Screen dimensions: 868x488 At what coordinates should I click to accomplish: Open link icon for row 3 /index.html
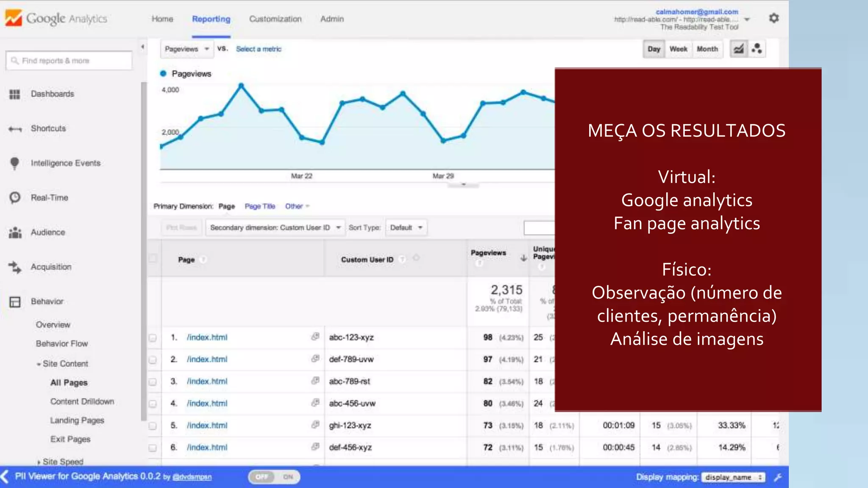pos(315,381)
